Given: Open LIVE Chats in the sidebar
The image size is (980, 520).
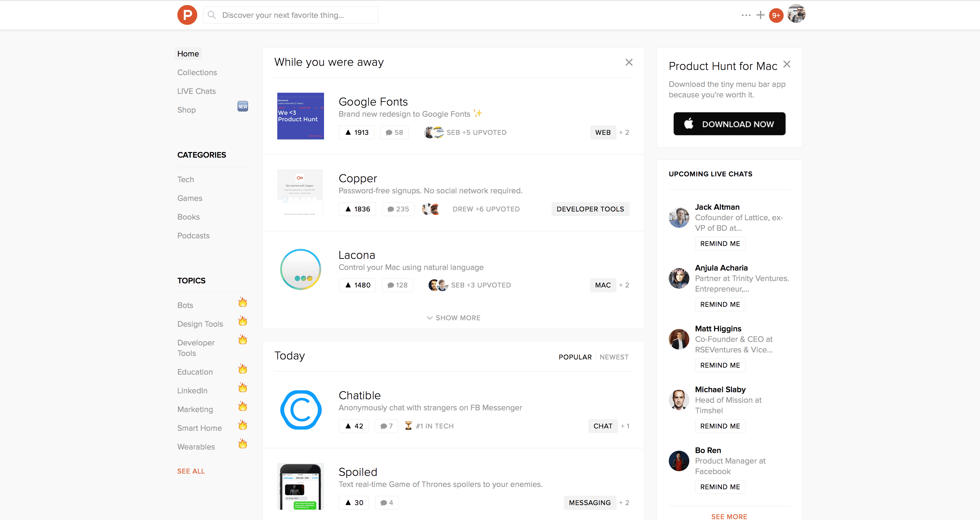Looking at the screenshot, I should click(x=196, y=91).
